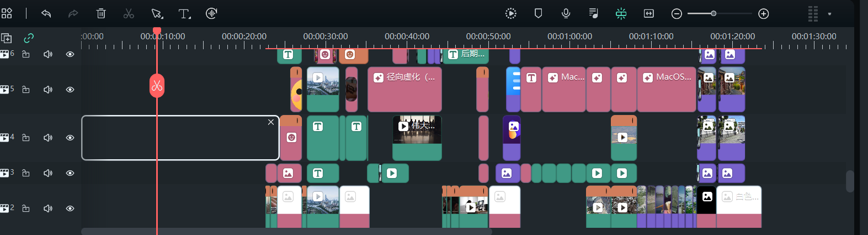The height and width of the screenshot is (235, 868).
Task: Show the audio level meter
Action: click(x=813, y=13)
